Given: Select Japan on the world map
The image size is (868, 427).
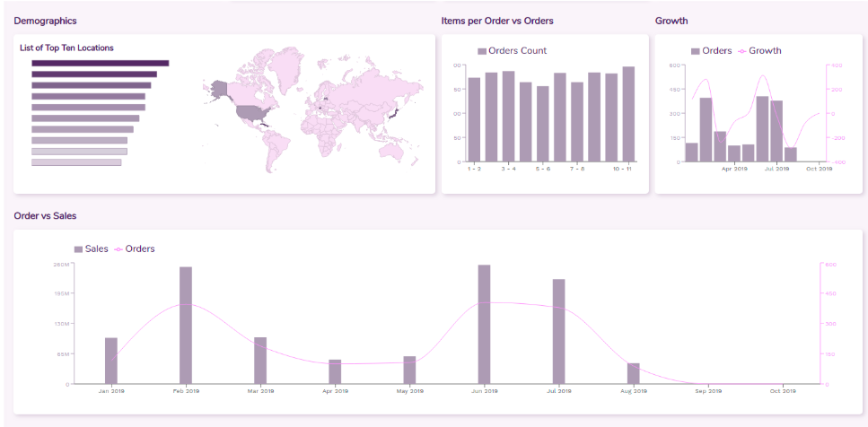Looking at the screenshot, I should 394,113.
